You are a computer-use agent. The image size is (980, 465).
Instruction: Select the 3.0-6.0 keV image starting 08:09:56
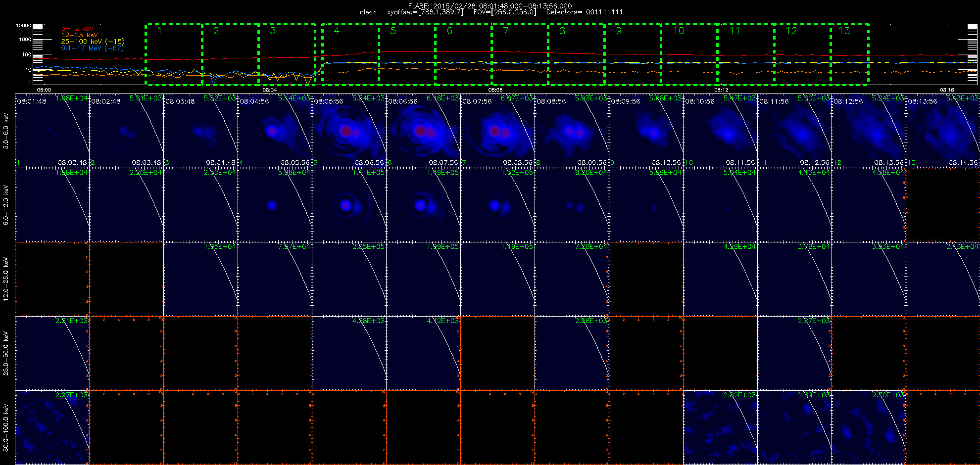646,131
